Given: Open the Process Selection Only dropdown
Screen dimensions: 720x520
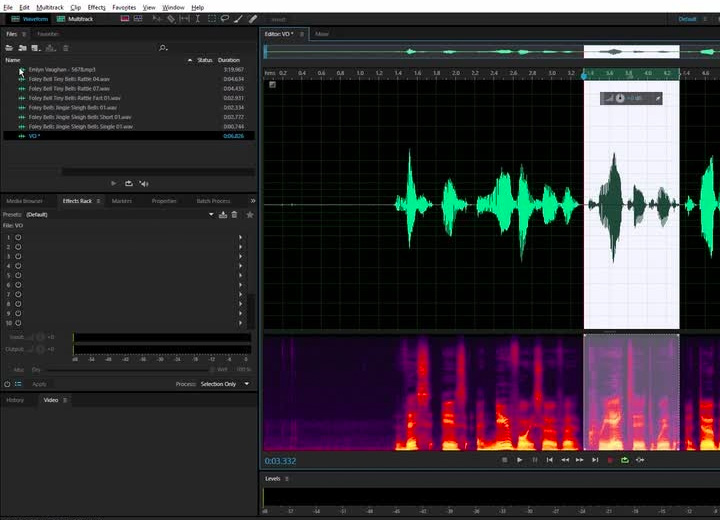Looking at the screenshot, I should click(x=247, y=384).
